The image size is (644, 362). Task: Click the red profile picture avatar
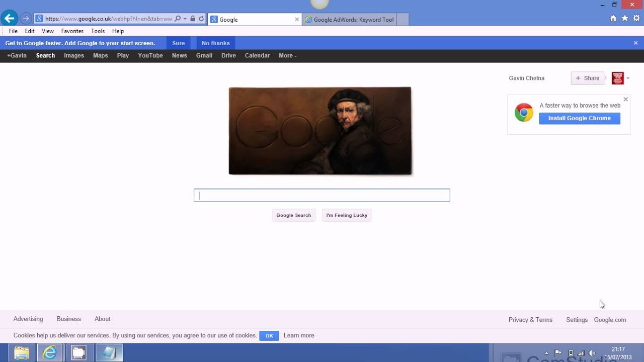pos(617,78)
